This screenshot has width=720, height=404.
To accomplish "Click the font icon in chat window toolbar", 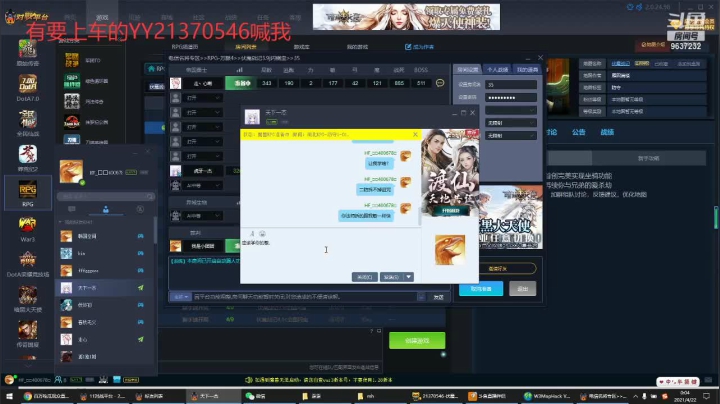I will pos(252,234).
